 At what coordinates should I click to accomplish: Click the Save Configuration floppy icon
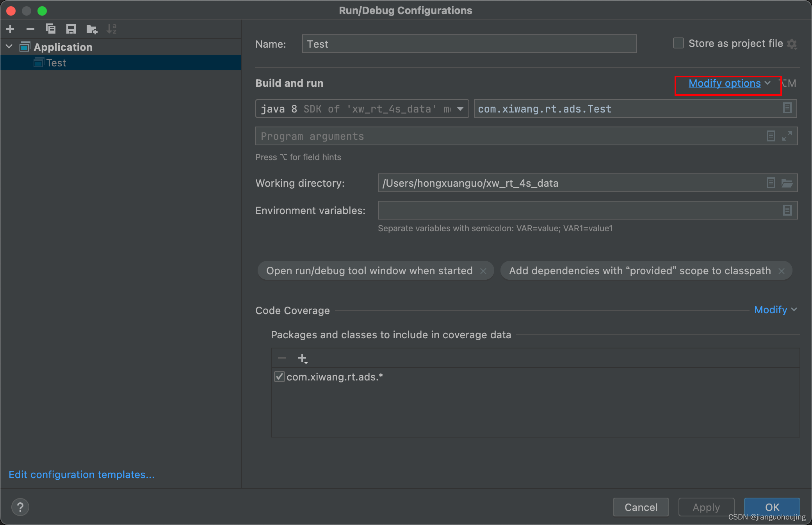[x=71, y=29]
